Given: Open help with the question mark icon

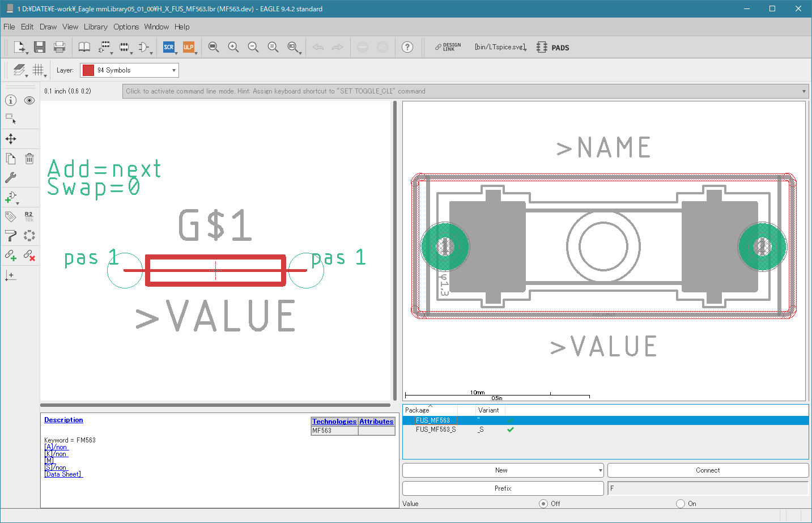Looking at the screenshot, I should coord(407,47).
